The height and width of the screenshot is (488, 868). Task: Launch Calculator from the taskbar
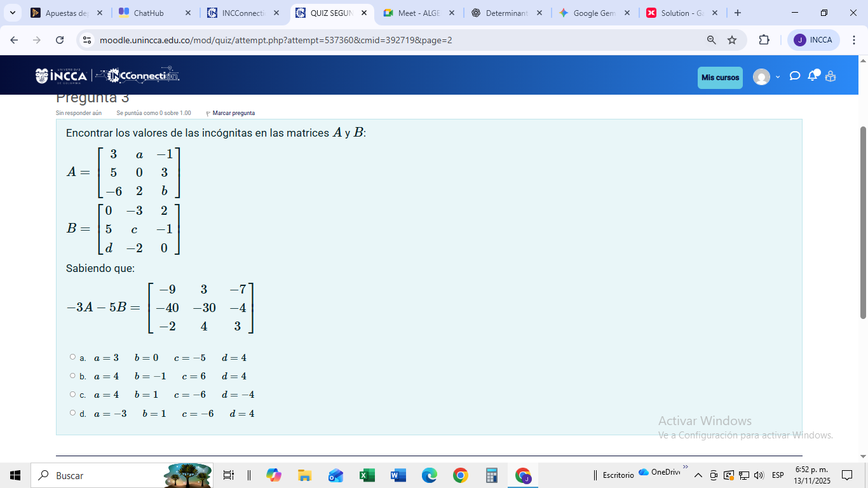click(x=491, y=475)
